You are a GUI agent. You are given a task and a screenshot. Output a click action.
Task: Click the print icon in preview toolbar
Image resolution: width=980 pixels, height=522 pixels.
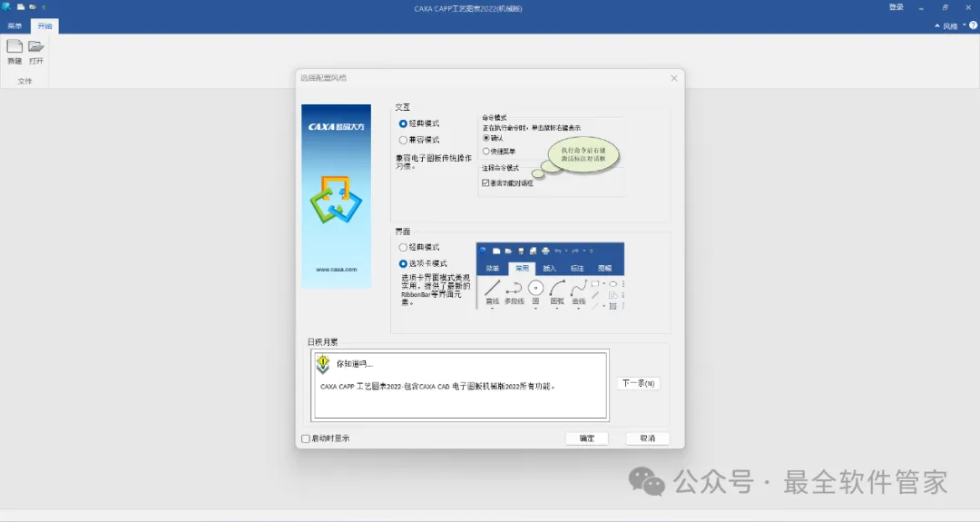[545, 251]
